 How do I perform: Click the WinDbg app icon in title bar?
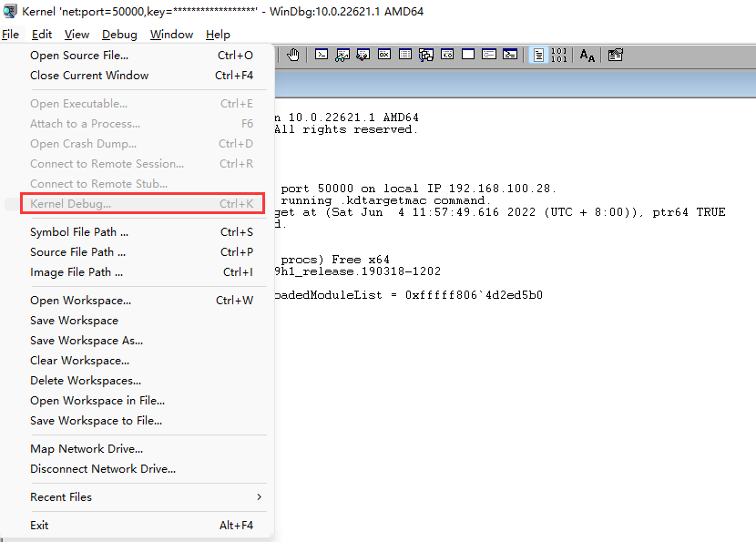click(x=10, y=11)
